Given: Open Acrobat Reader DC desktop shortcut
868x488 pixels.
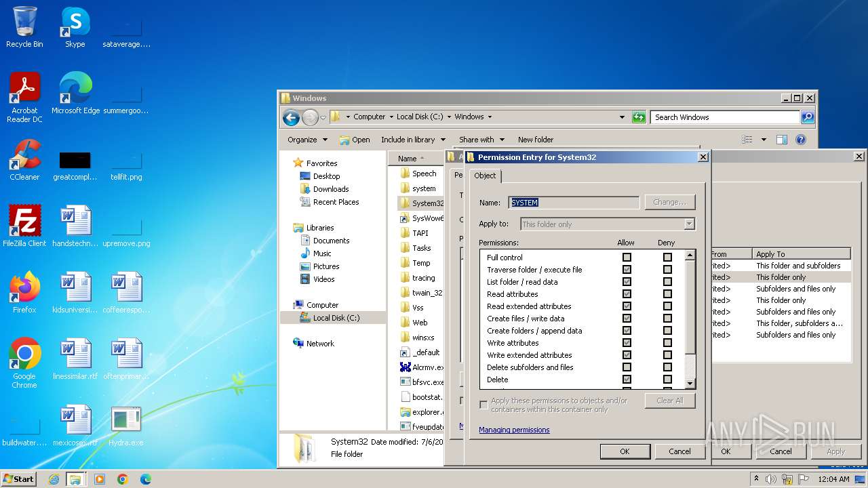Looking at the screenshot, I should point(24,98).
